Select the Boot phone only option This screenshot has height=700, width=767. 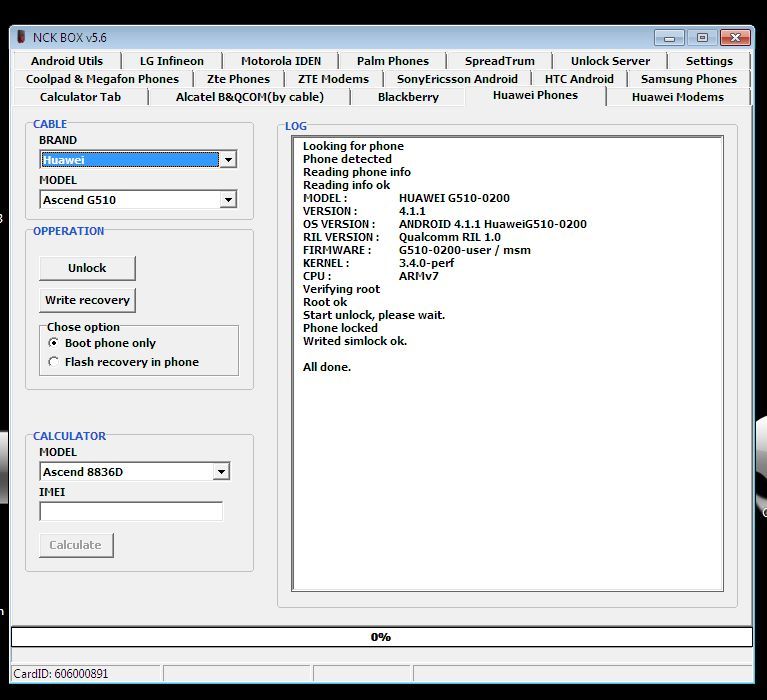(x=53, y=343)
